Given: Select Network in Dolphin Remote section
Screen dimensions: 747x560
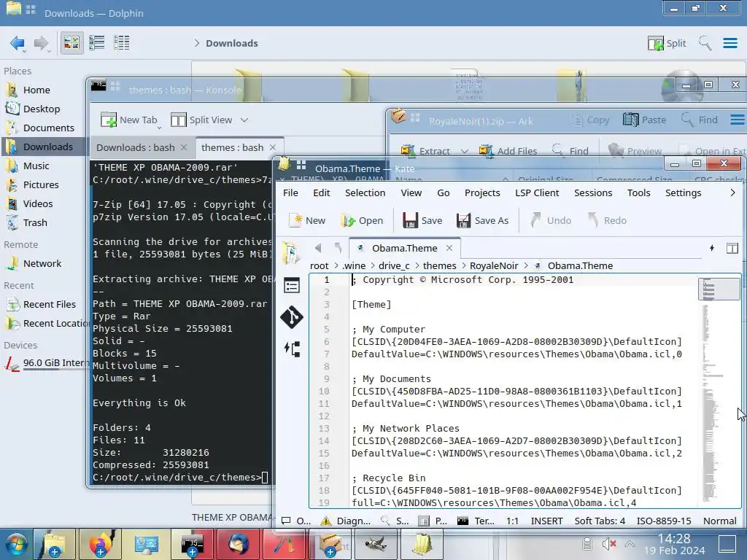Looking at the screenshot, I should (44, 263).
